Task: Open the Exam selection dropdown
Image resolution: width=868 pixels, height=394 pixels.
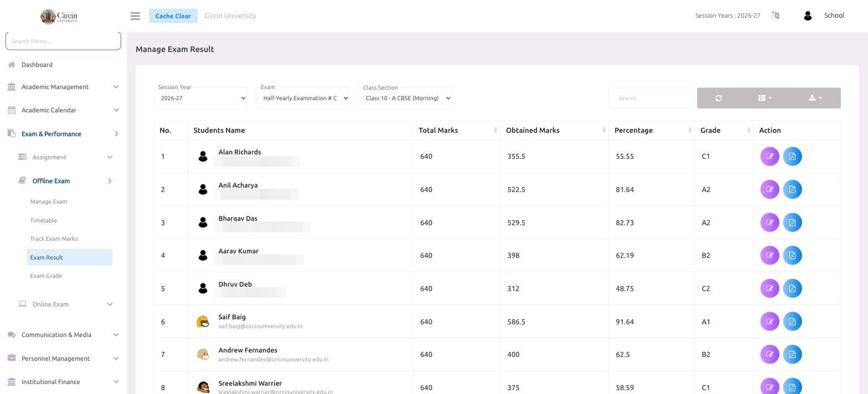Action: (303, 98)
